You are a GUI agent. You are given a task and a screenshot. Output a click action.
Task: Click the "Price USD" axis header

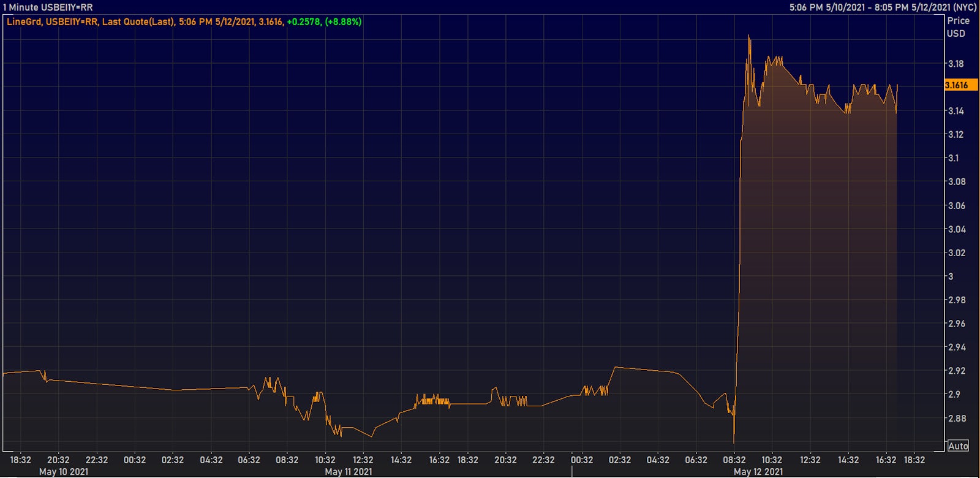point(958,27)
